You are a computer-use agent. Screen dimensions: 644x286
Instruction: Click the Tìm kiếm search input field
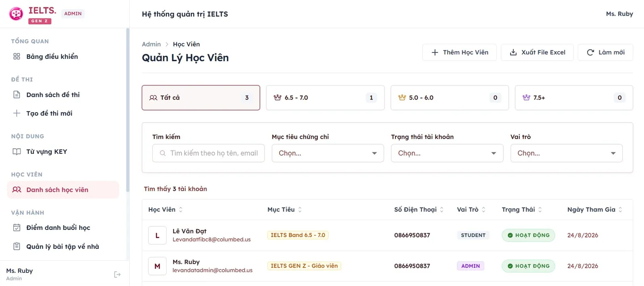click(x=208, y=153)
